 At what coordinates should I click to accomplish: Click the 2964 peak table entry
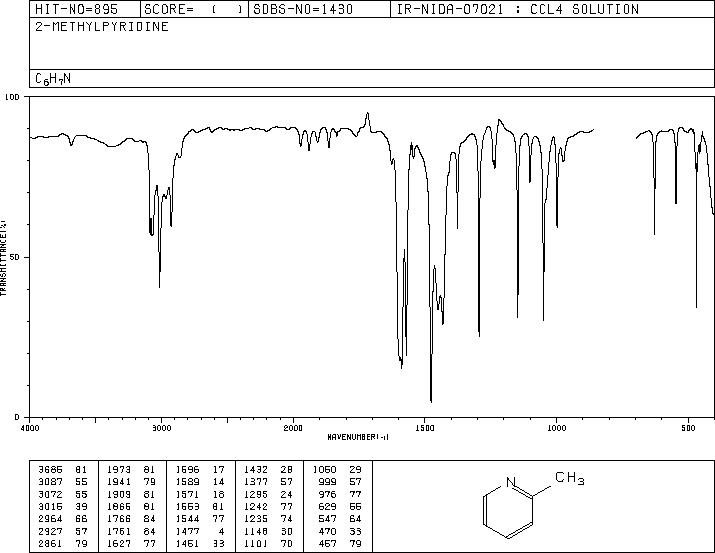[x=62, y=519]
